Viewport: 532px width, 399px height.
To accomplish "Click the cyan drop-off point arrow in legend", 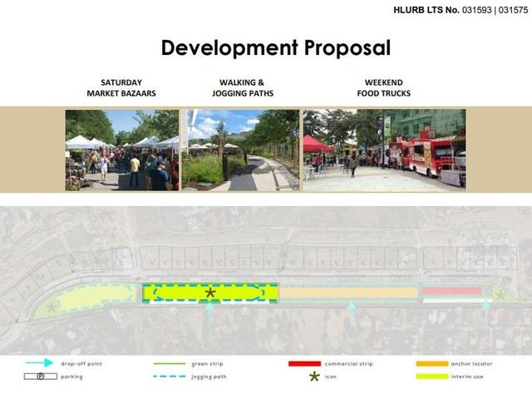I will tap(39, 363).
